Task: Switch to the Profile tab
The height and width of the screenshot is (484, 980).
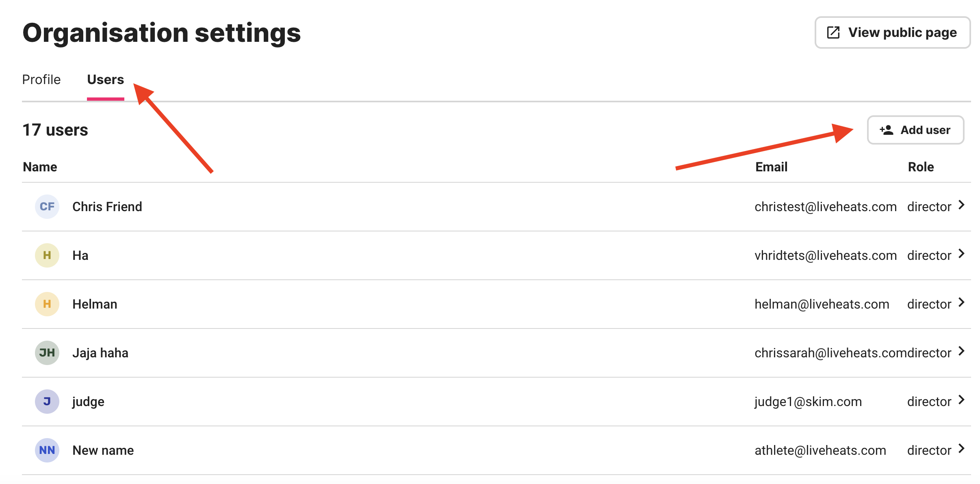Action: 41,80
